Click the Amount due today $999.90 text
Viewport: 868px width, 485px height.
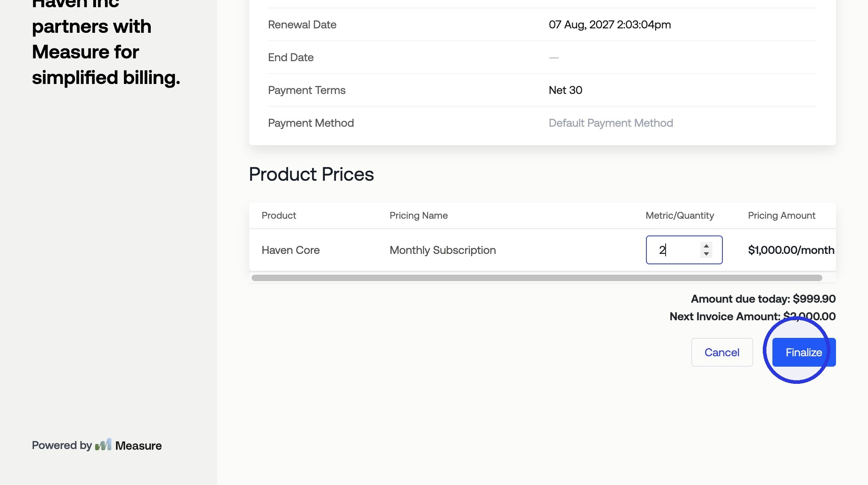(x=763, y=299)
